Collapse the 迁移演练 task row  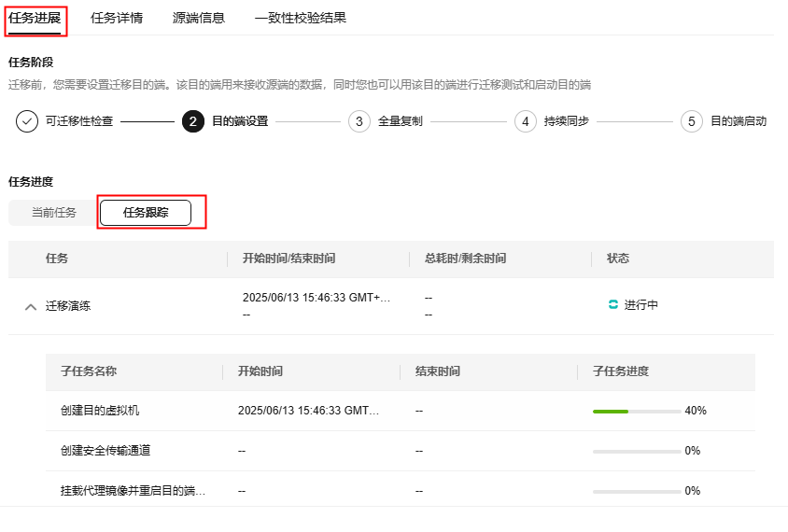click(31, 306)
